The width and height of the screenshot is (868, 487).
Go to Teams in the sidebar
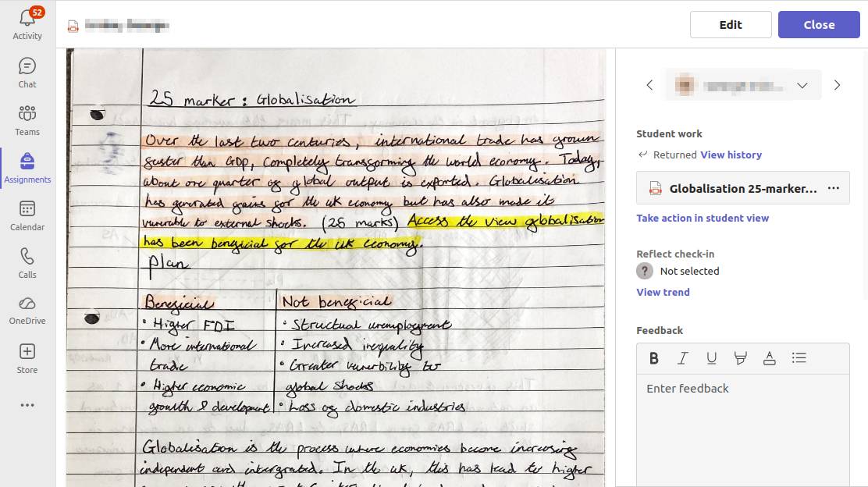click(27, 121)
